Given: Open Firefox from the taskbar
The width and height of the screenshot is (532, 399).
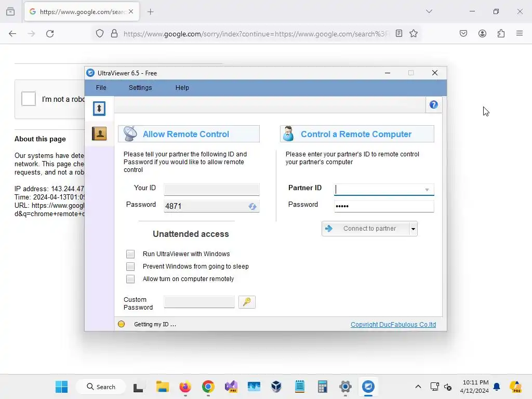Looking at the screenshot, I should 185,387.
